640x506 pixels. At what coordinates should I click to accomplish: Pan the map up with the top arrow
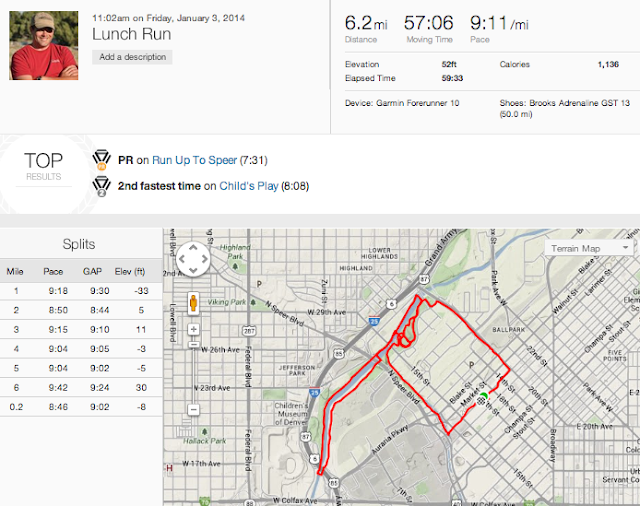coord(193,247)
